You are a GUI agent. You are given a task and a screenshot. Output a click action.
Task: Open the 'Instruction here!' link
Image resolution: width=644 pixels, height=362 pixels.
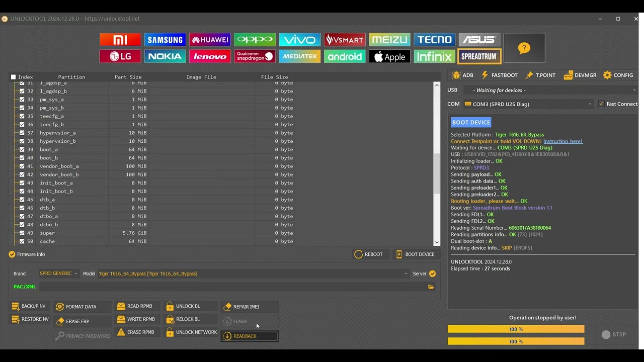(x=563, y=141)
